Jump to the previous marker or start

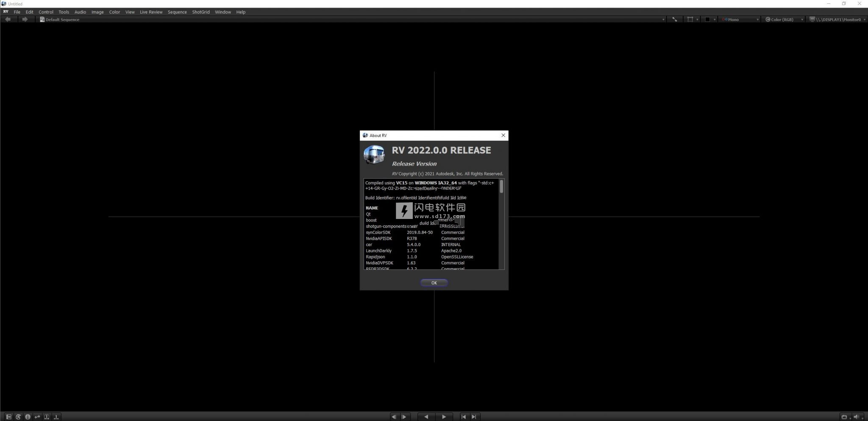463,417
